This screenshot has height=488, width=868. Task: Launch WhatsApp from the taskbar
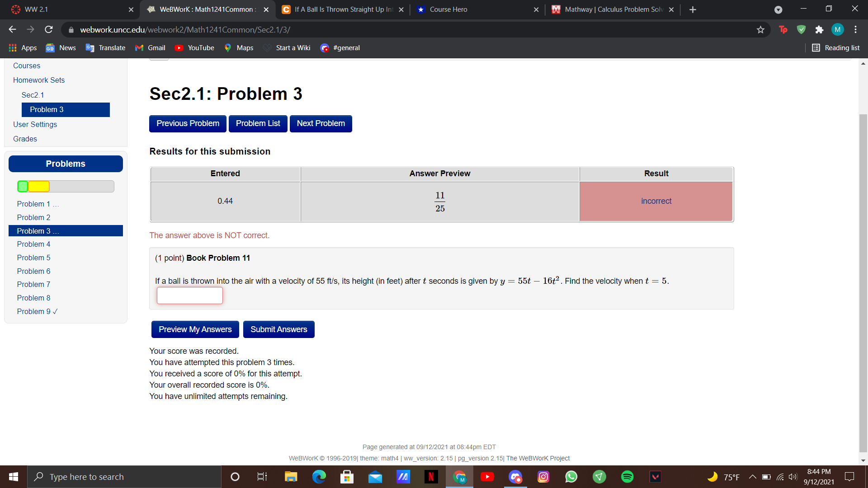[571, 477]
